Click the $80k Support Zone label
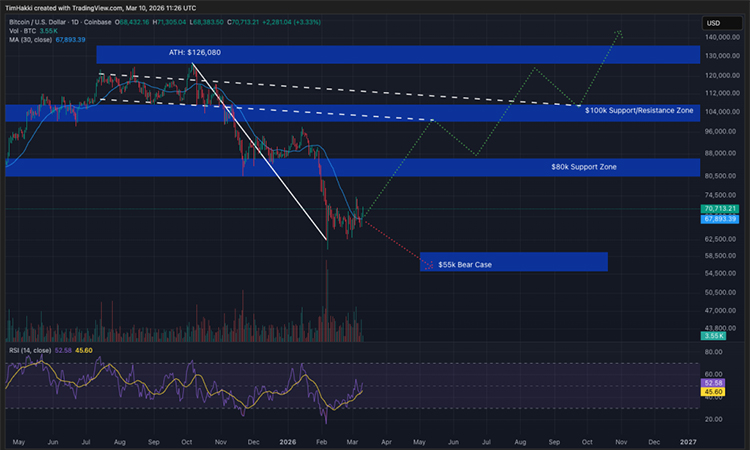Image resolution: width=750 pixels, height=450 pixels. tap(583, 166)
